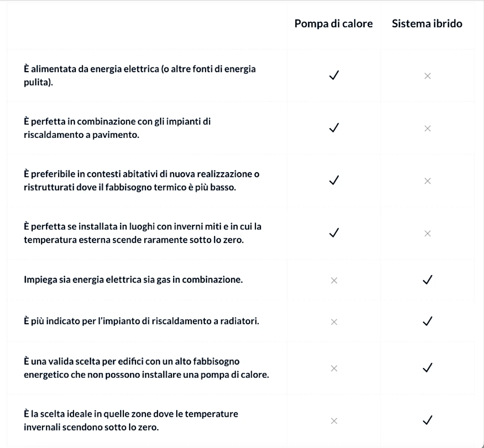Click X icon for electric power under Sistema ibrido
The image size is (484, 448).
pos(427,76)
